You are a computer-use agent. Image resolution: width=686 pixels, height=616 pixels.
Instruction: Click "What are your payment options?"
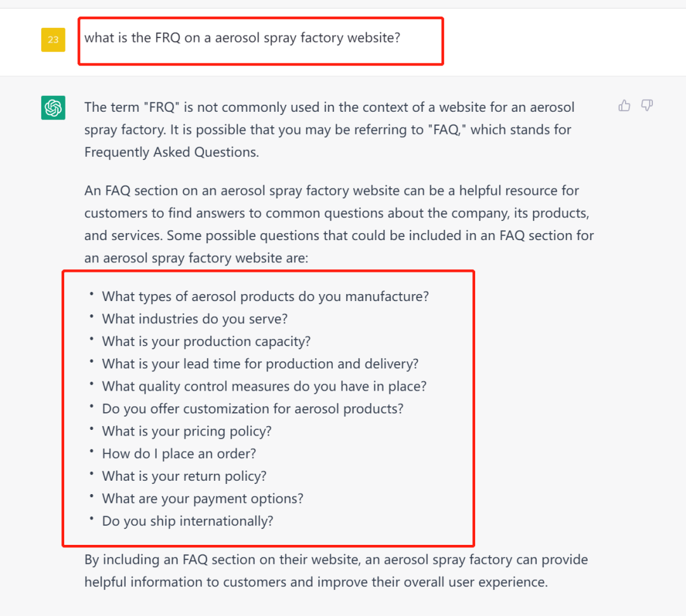click(x=203, y=499)
